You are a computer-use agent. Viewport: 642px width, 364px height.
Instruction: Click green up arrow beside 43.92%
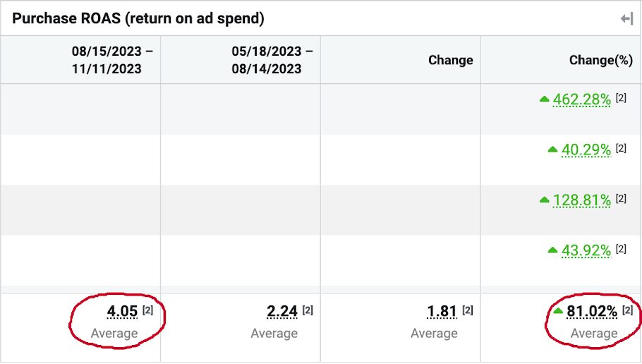point(552,250)
